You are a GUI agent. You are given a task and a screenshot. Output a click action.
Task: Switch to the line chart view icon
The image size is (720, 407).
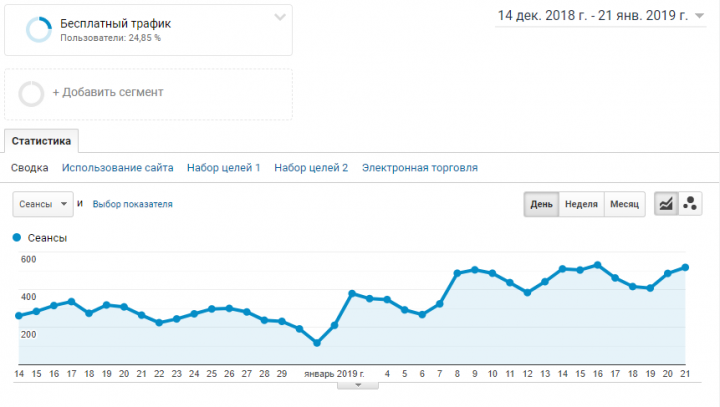pyautogui.click(x=666, y=204)
